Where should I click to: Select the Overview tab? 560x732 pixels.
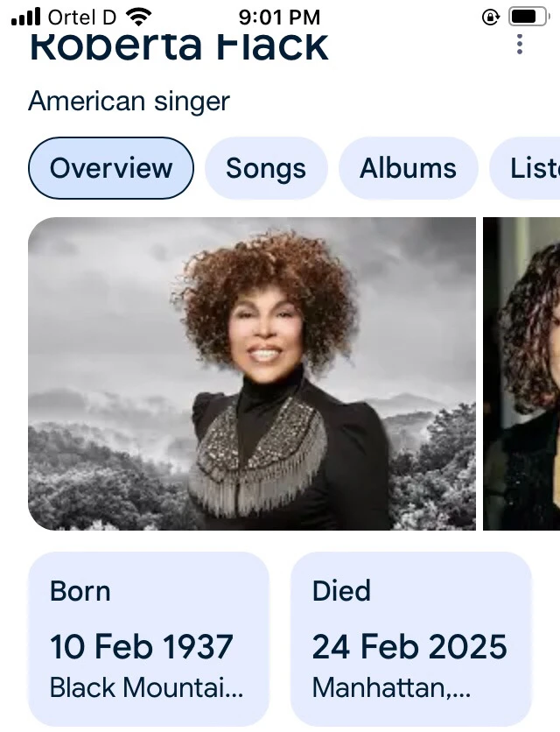(x=111, y=168)
